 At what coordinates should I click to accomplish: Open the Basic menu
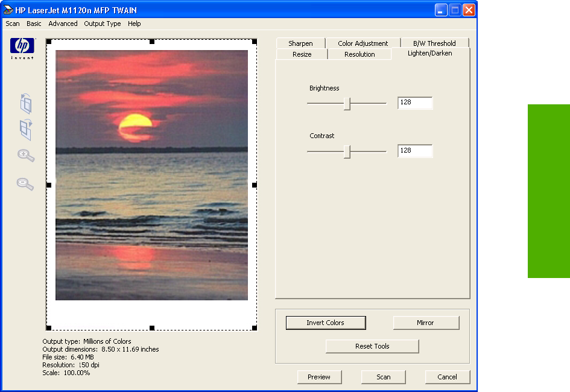tap(34, 24)
